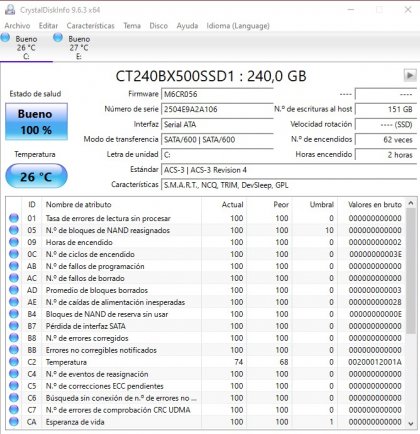Click the next disk arrow button
Image resolution: width=420 pixels, height=434 pixels.
point(410,75)
